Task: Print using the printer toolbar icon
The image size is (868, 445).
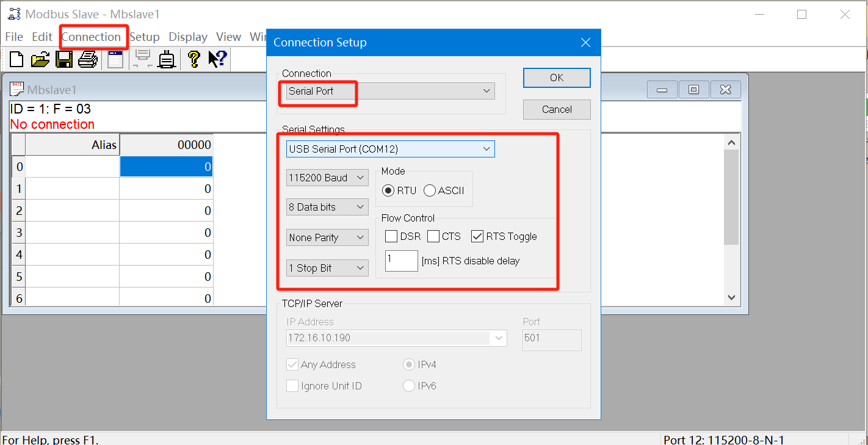Action: pos(87,59)
